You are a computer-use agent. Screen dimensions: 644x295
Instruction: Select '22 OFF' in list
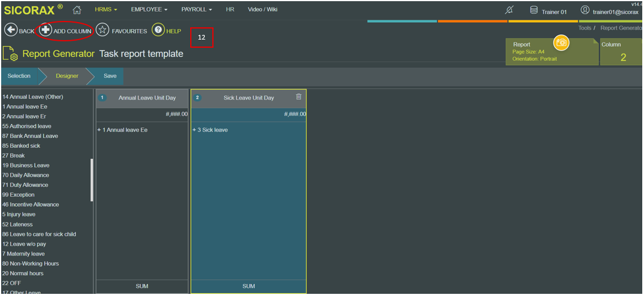pyautogui.click(x=12, y=283)
